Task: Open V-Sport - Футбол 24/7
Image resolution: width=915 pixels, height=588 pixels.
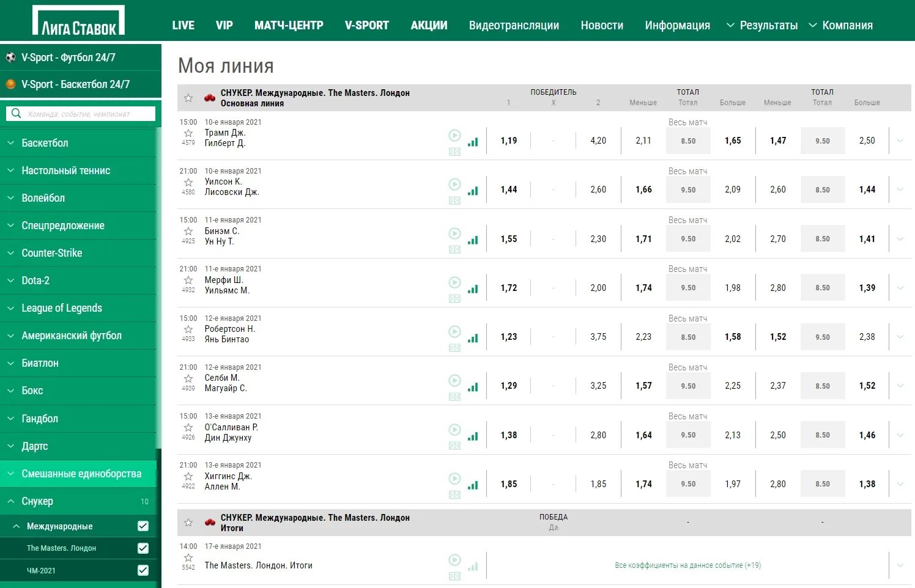Action: point(81,57)
